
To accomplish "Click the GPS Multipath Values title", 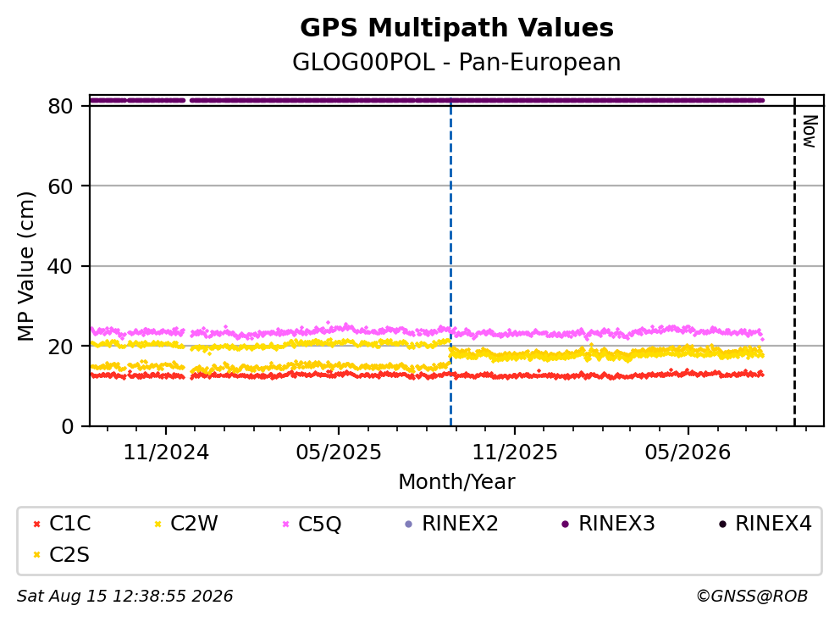I will coord(456,27).
